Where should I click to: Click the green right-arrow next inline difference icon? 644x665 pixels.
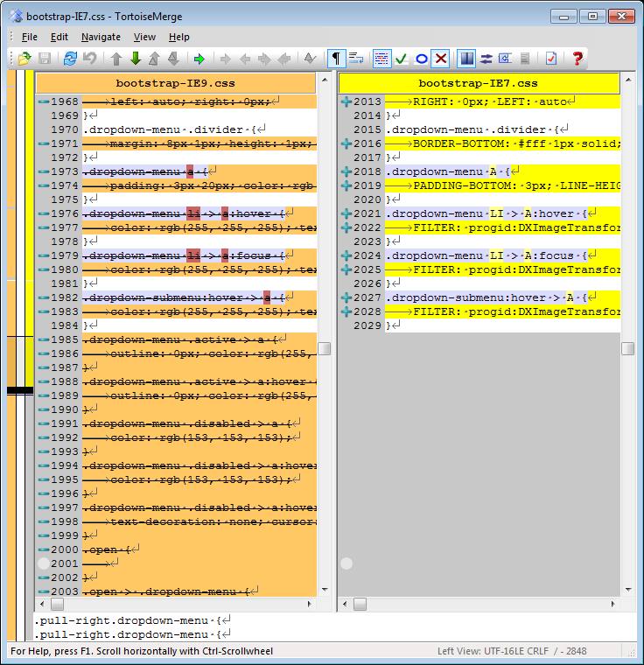pos(199,58)
